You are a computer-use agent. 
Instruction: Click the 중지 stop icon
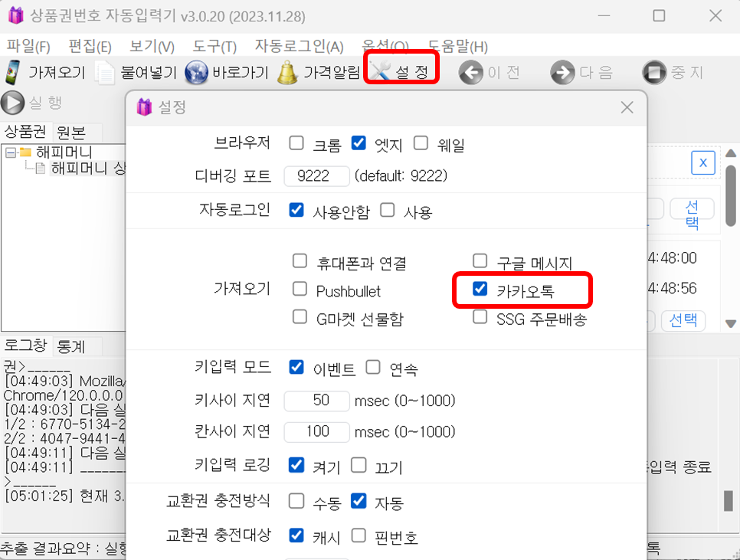pyautogui.click(x=654, y=73)
